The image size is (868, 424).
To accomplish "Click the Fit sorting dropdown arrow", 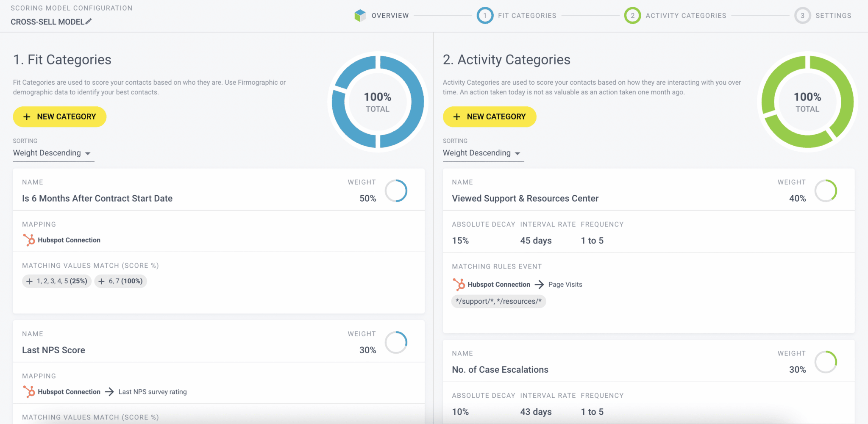I will tap(88, 153).
